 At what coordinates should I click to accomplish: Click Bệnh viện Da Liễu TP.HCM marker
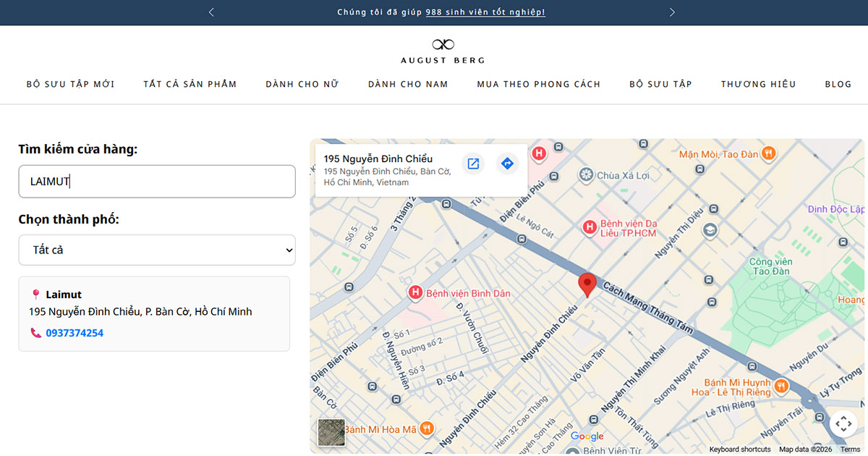[x=590, y=228]
